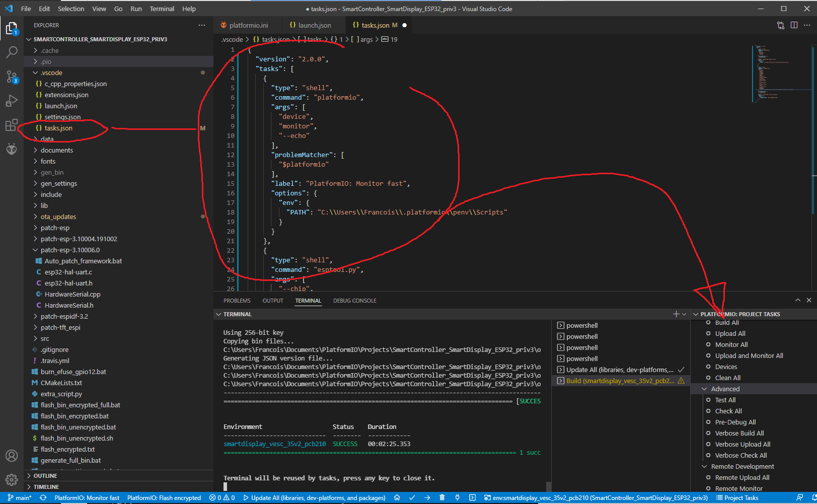Viewport: 817px width, 504px height.
Task: Open the Help menu
Action: [x=189, y=9]
